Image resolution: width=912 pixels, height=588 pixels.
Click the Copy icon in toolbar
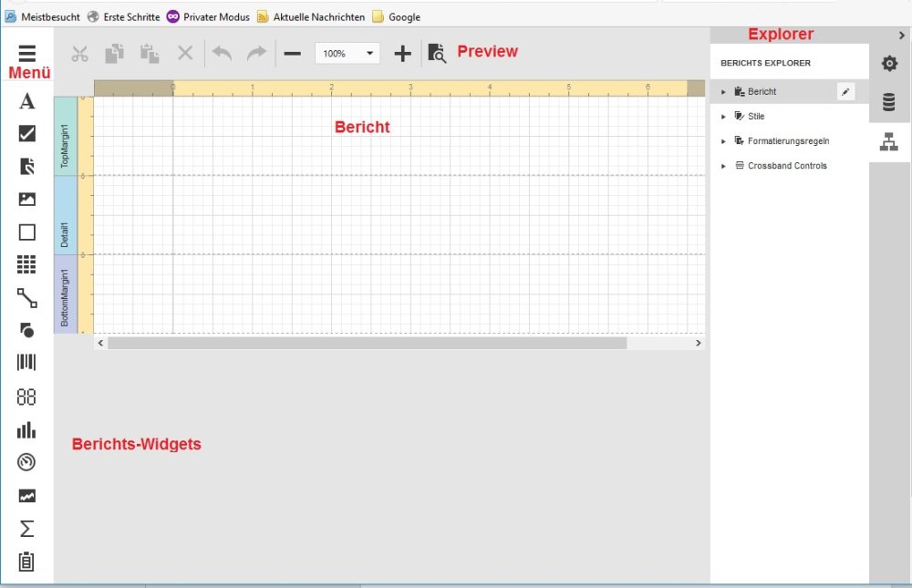(115, 54)
